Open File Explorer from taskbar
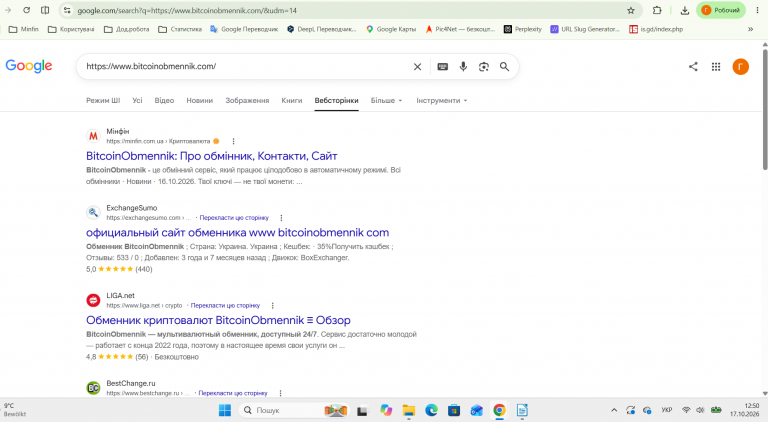The height and width of the screenshot is (422, 768). 408,410
